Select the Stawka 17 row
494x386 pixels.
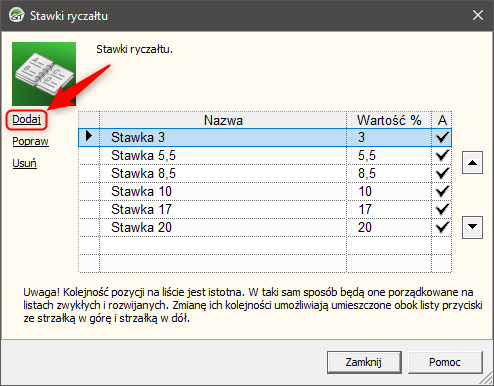265,209
